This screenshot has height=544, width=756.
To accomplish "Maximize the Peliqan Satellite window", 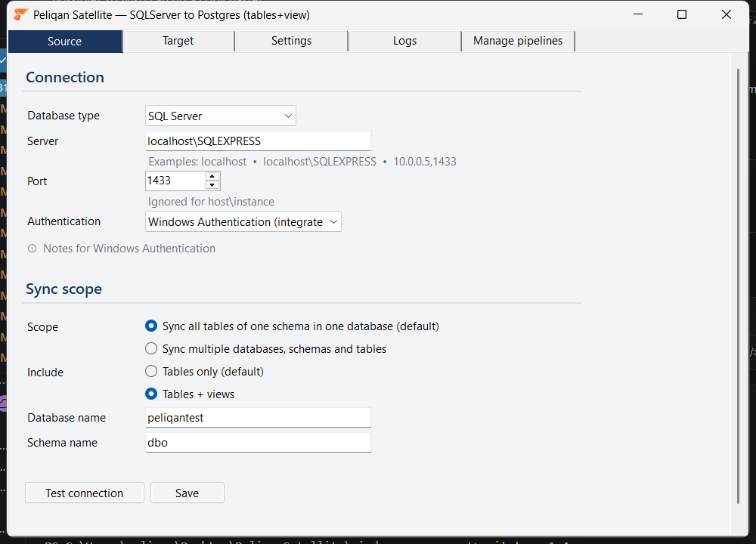I will pos(682,14).
